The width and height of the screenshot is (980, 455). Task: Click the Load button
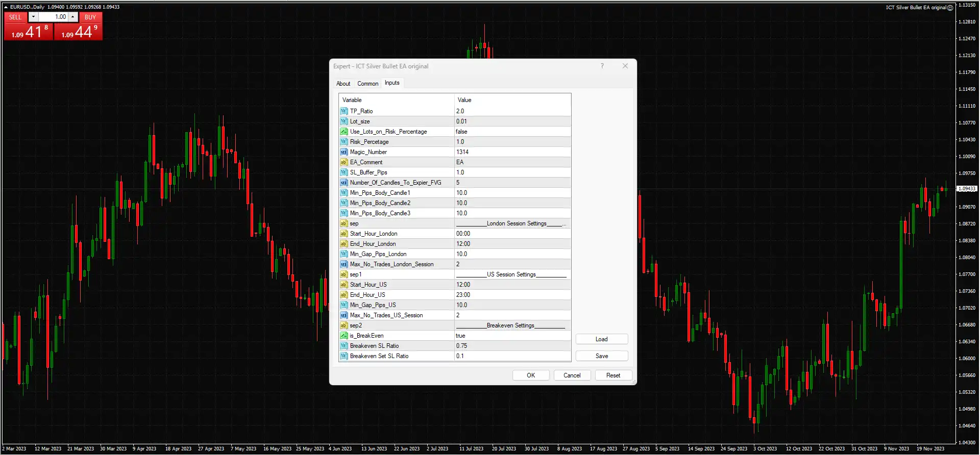coord(601,339)
